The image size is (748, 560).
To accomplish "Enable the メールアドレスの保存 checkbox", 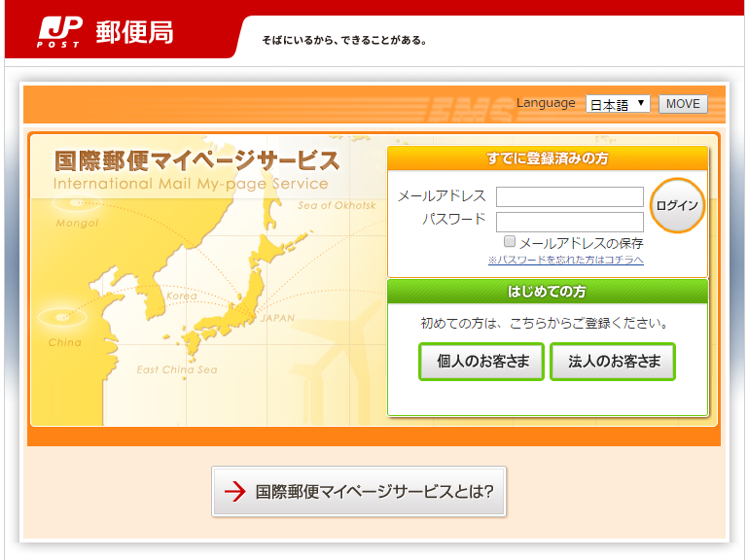I will (510, 241).
